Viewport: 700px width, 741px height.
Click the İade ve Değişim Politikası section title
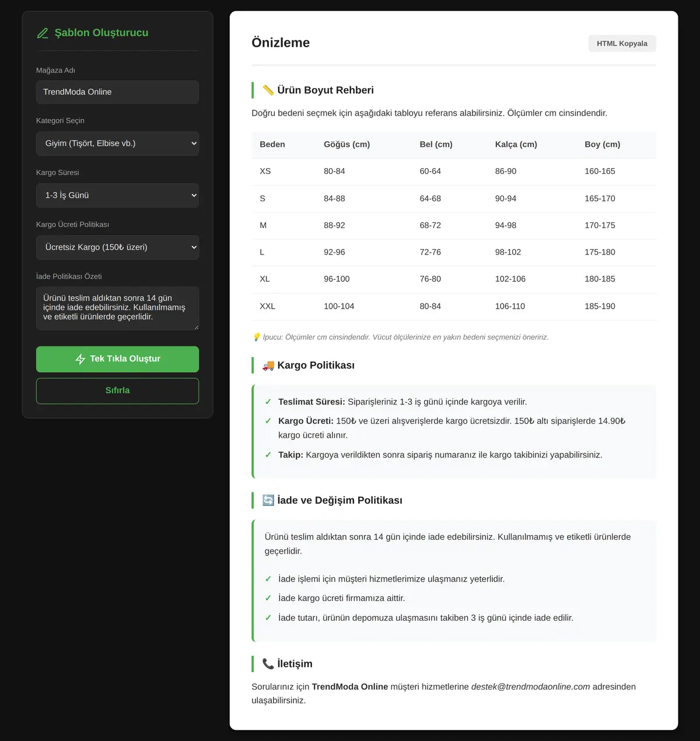click(x=340, y=500)
